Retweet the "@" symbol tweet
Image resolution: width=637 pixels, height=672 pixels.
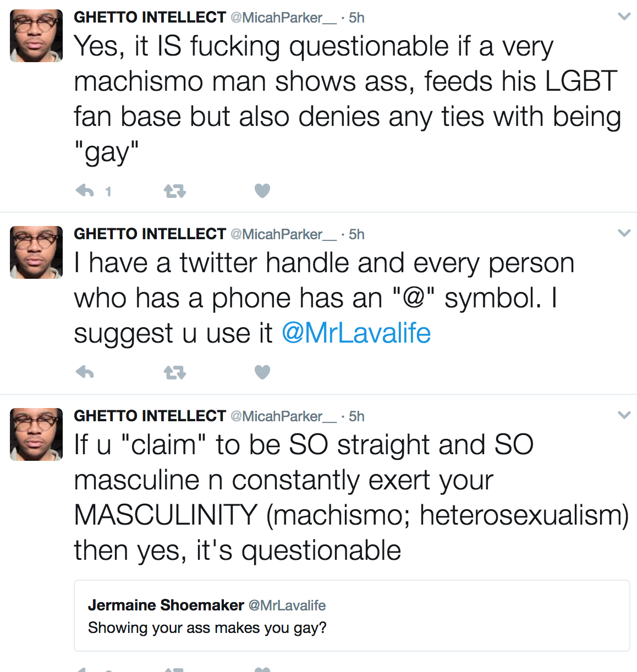tap(175, 373)
